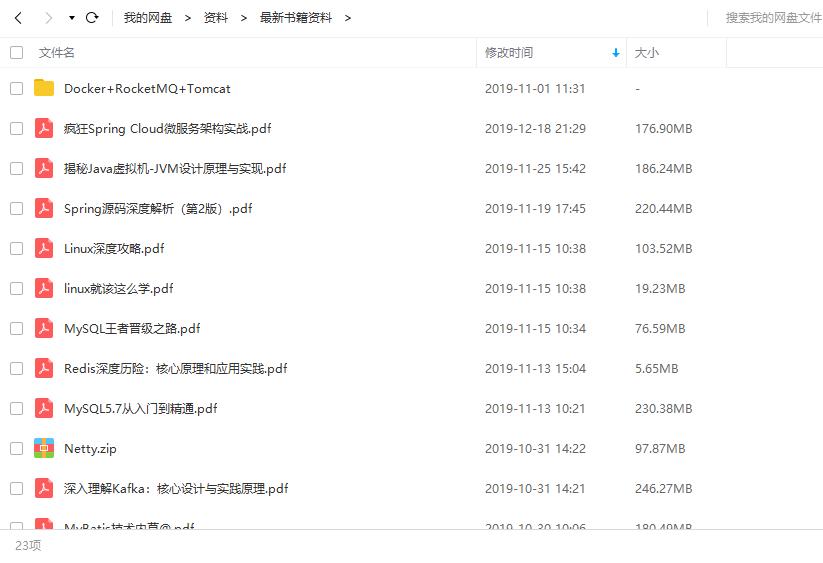The width and height of the screenshot is (823, 563).
Task: Sort by the 大小 column
Action: pos(647,52)
